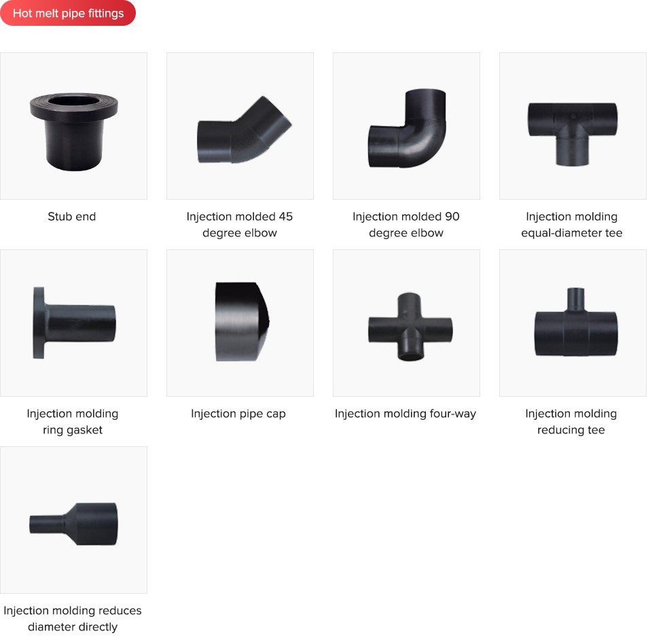
Task: Select the black flanged stub end fitting
Action: pos(73,131)
